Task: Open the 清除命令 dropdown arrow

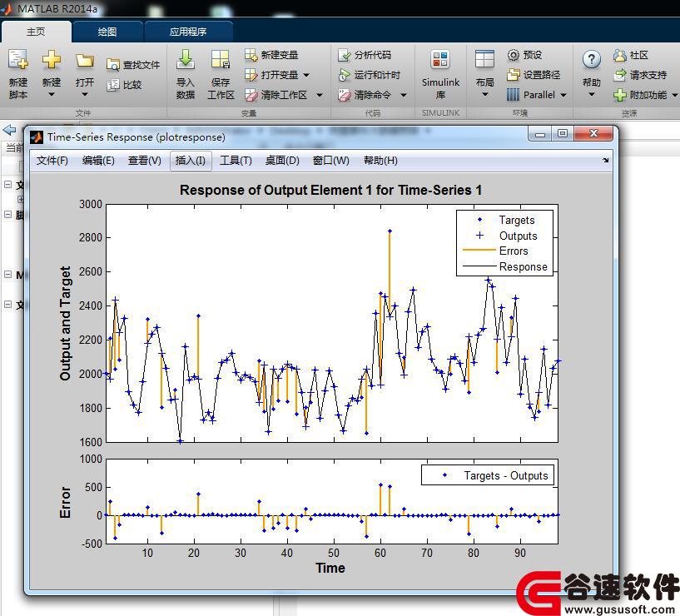Action: point(404,95)
